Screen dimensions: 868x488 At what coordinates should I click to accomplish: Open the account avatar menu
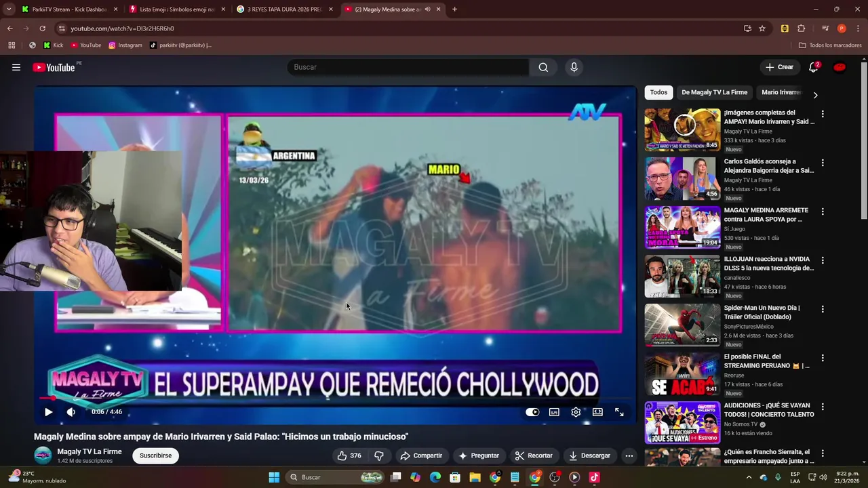[840, 67]
